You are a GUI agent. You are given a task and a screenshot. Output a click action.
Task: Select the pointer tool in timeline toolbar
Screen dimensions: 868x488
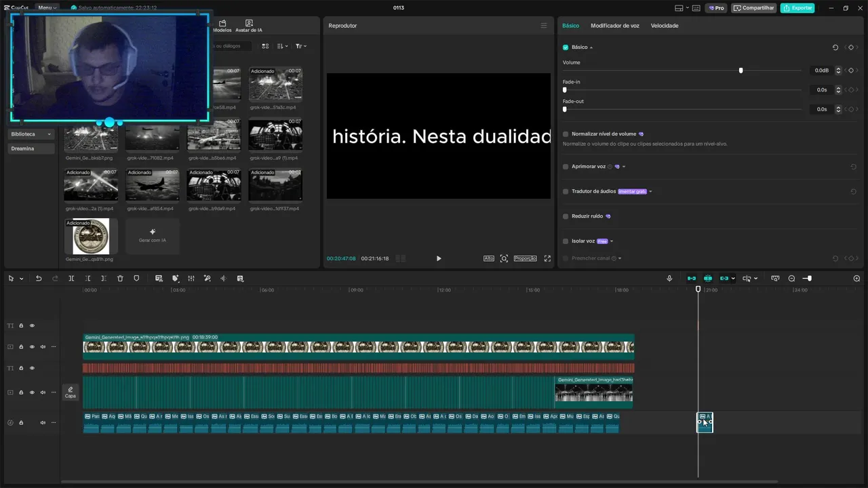click(11, 279)
